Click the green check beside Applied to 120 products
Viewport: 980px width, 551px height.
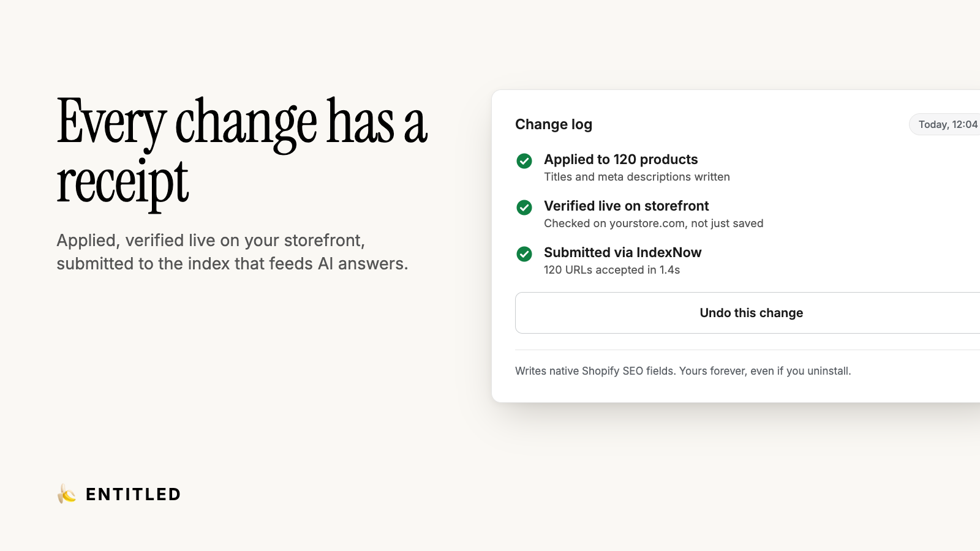524,161
